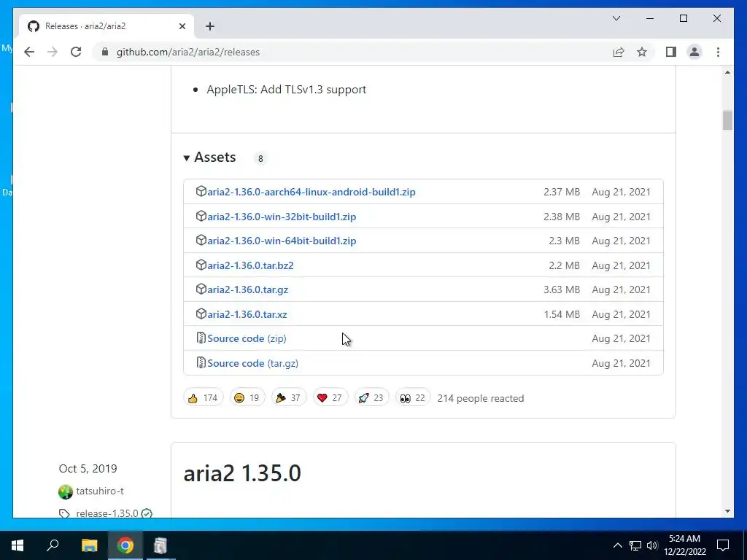Download aria2-1.36.0.tar.xz
This screenshot has height=560, width=747.
[x=247, y=314]
